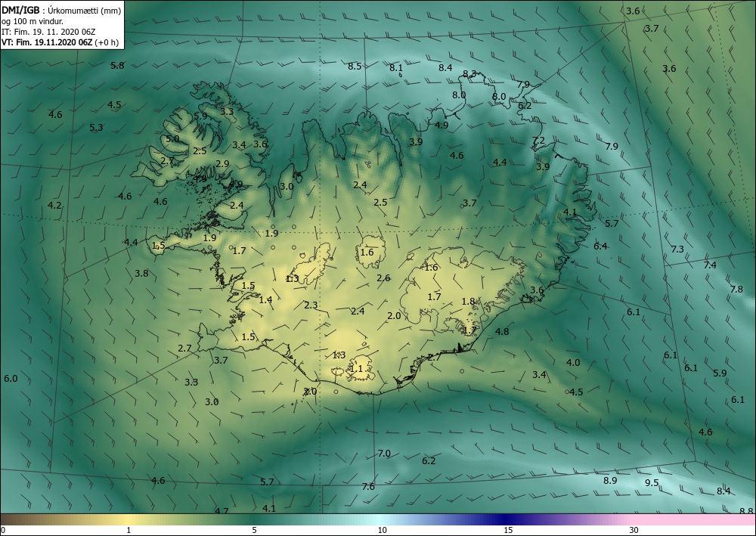Click the bold 'VT: Fim. 19.11.2020 06Z (+0 h)' line
The height and width of the screenshot is (536, 756).
(60, 42)
